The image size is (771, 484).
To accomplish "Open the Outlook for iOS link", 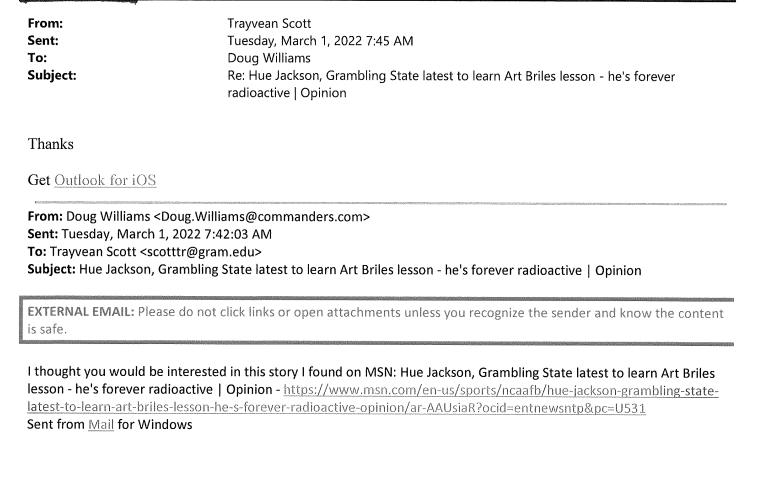I will [x=105, y=181].
